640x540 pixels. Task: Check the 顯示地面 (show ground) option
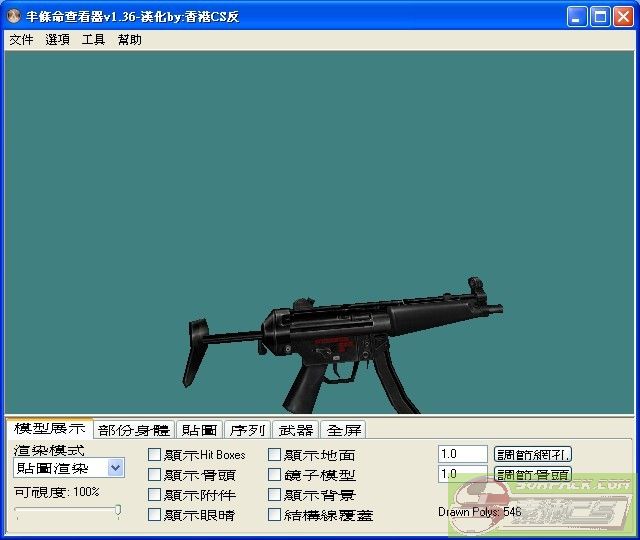pos(275,455)
